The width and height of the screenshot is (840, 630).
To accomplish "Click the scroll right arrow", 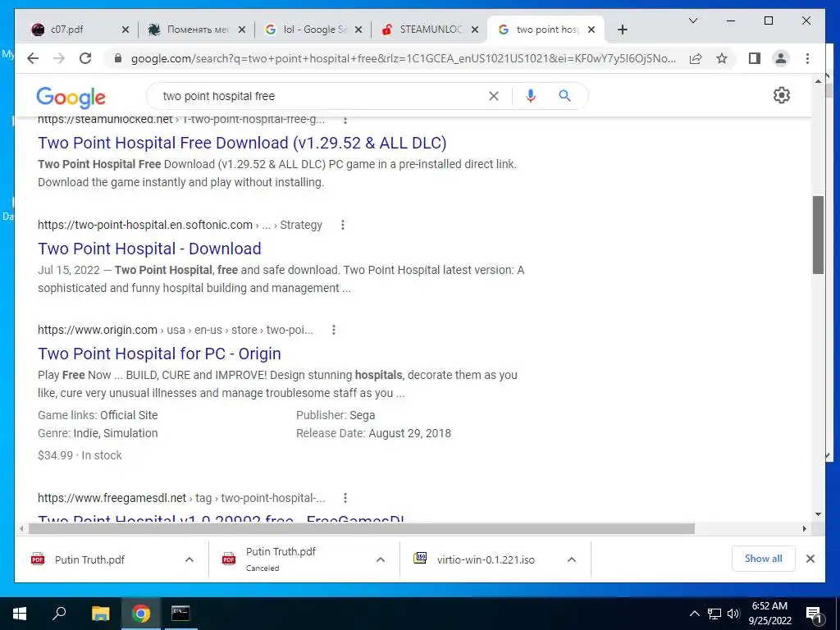I will coord(804,529).
